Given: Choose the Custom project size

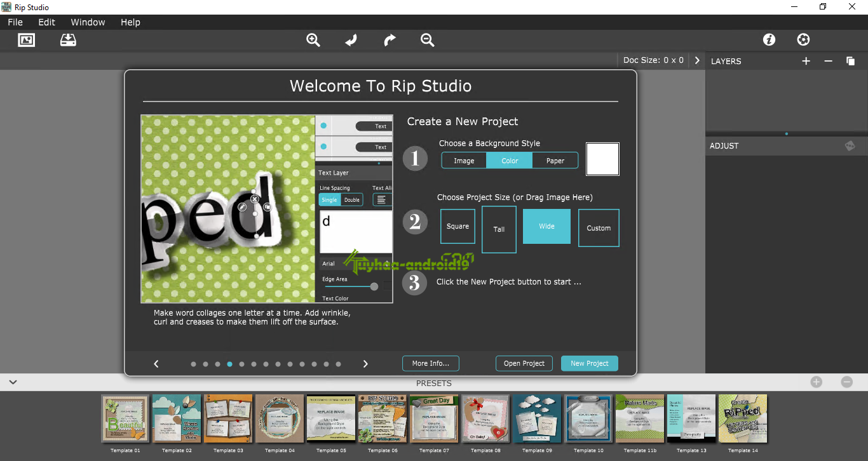Looking at the screenshot, I should point(599,228).
